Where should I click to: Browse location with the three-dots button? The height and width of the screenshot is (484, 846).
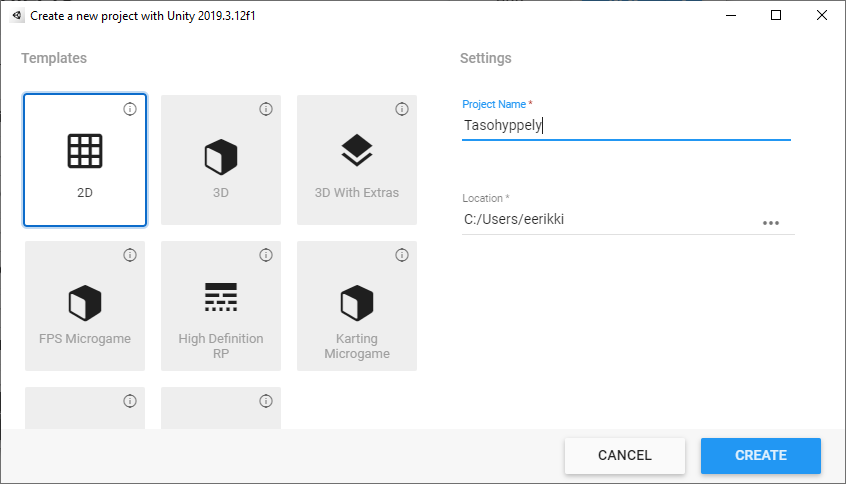pyautogui.click(x=770, y=223)
